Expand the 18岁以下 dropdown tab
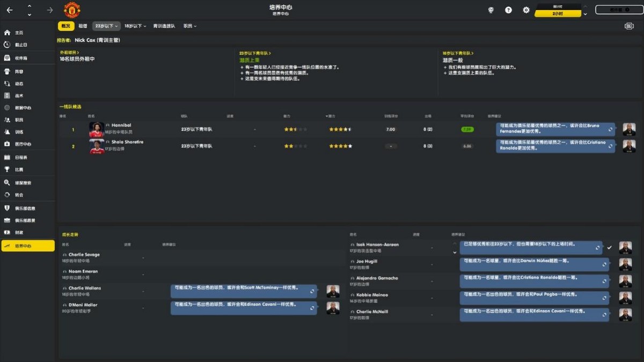 coord(135,26)
